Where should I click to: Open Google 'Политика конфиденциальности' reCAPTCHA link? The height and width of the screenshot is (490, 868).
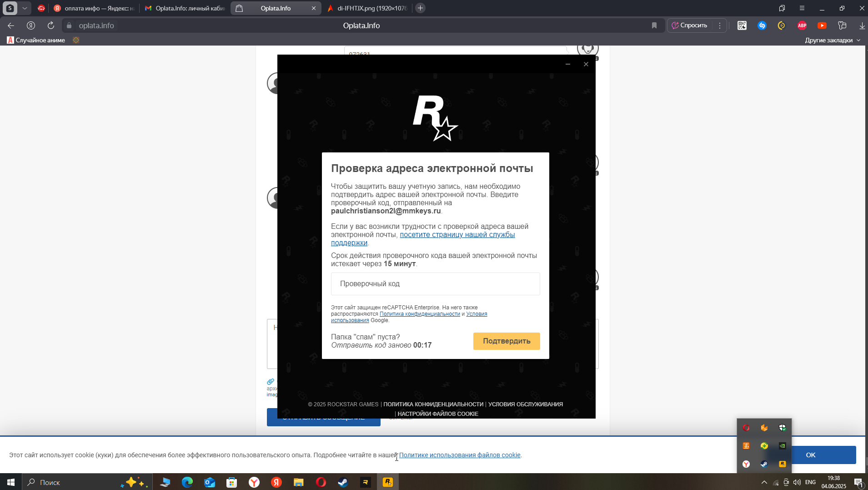point(420,314)
